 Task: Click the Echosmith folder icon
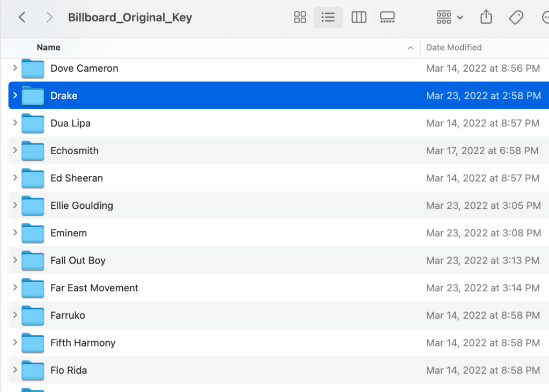click(x=33, y=151)
